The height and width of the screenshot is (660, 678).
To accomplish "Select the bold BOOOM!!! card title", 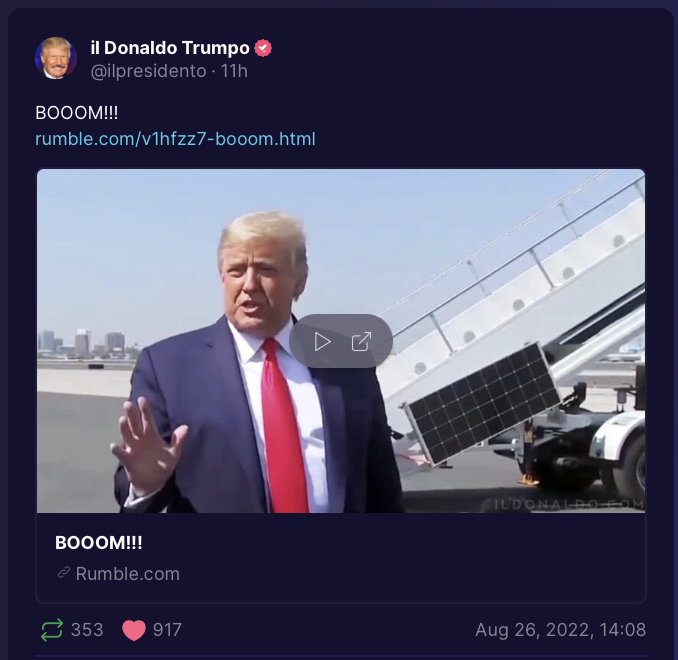I will [99, 542].
